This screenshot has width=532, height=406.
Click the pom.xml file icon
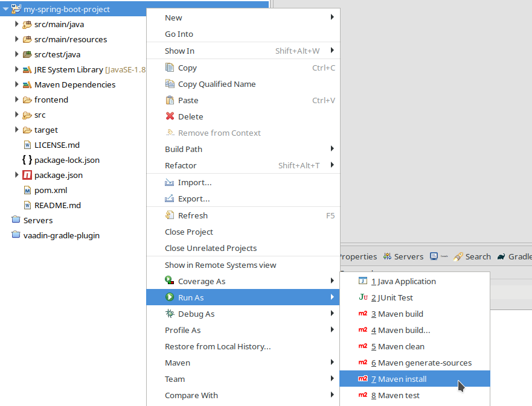(27, 190)
